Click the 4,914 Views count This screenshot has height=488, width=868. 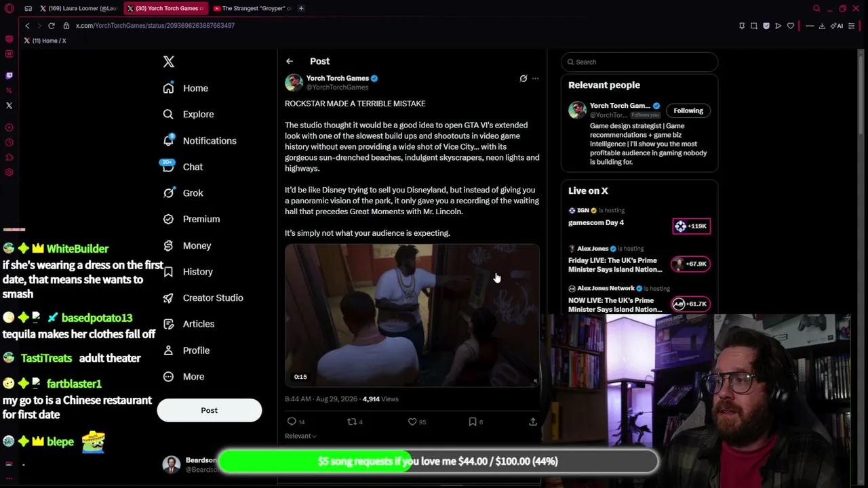pos(380,399)
